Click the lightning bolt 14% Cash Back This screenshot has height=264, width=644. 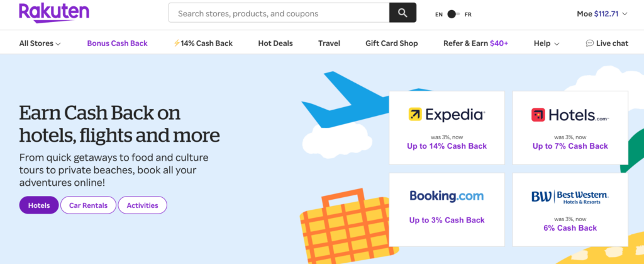(x=203, y=43)
